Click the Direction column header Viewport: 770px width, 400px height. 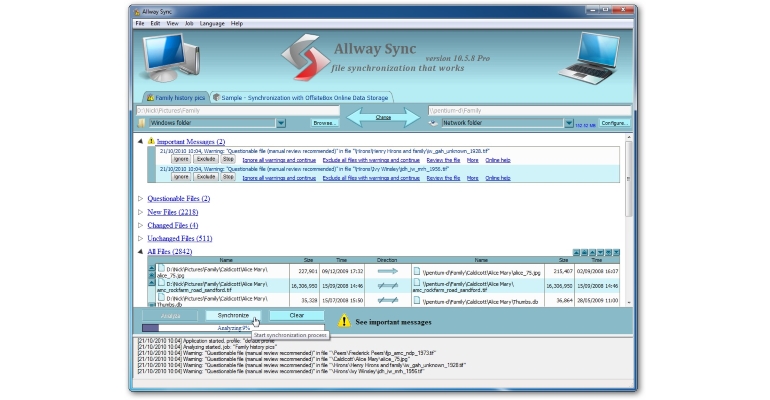pos(387,260)
